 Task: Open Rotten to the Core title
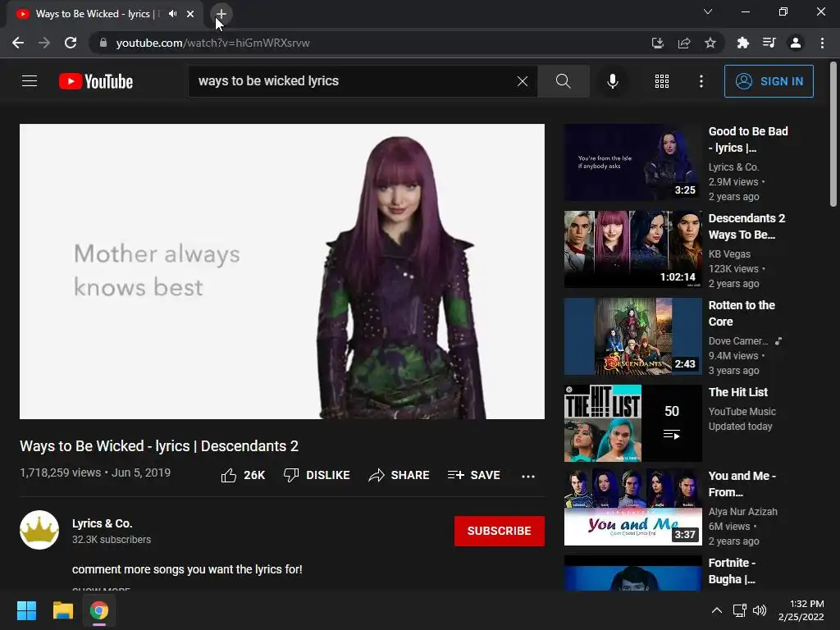[x=742, y=313]
